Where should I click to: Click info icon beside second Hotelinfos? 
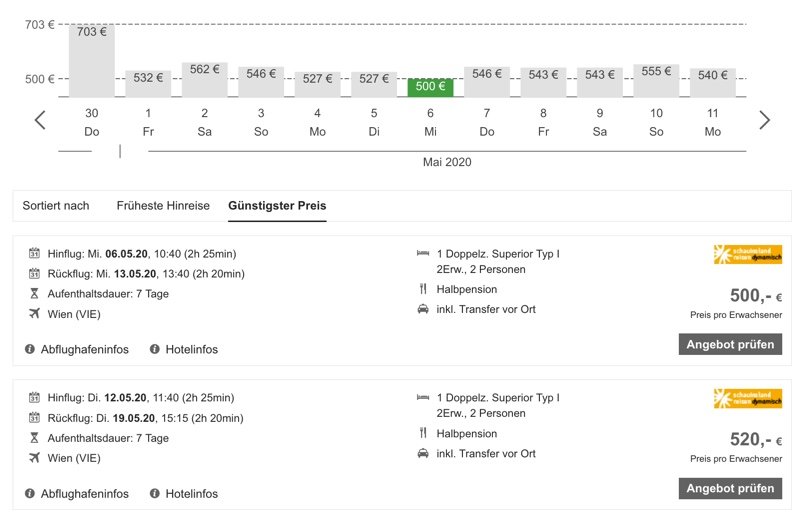click(155, 493)
